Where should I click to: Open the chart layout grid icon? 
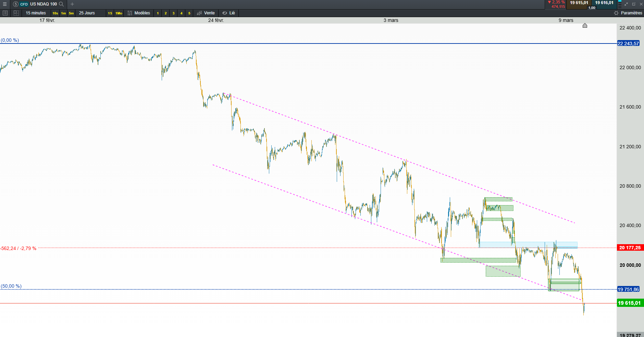tap(16, 13)
